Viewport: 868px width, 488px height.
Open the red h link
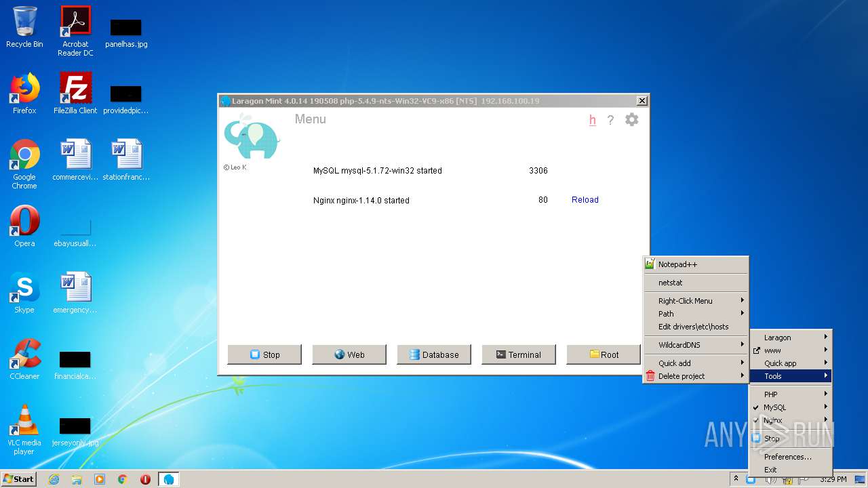592,120
